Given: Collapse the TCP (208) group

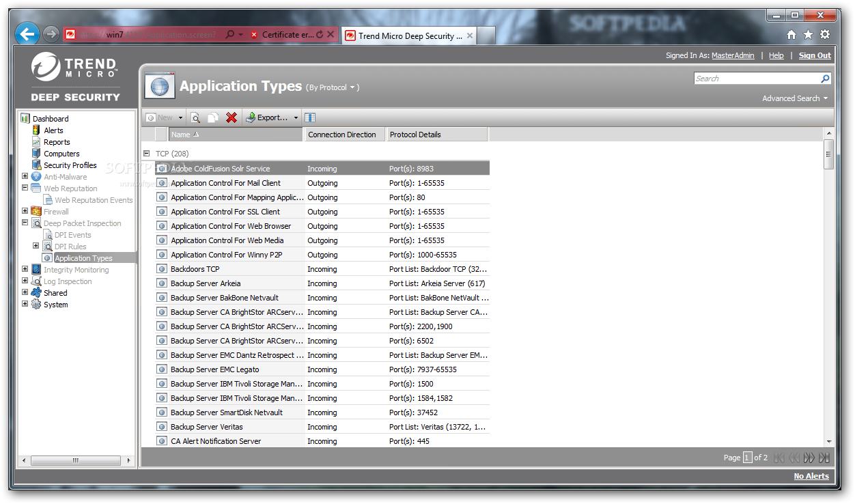Looking at the screenshot, I should (x=147, y=154).
